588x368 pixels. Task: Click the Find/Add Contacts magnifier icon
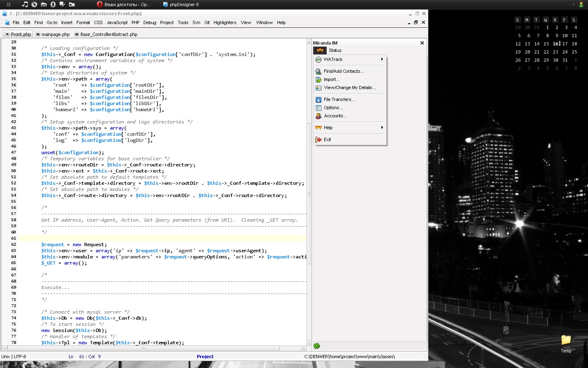[x=318, y=71]
